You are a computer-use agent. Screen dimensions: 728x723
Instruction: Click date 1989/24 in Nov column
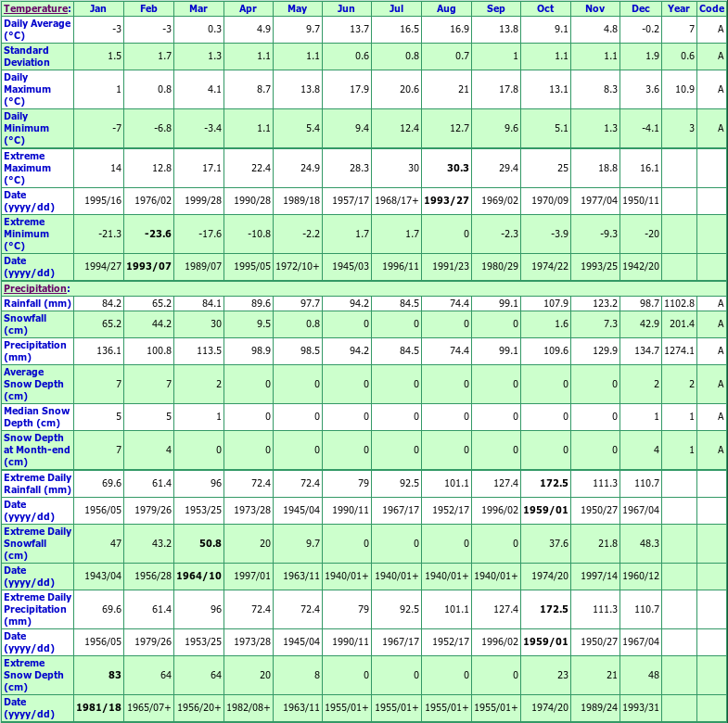pos(599,707)
